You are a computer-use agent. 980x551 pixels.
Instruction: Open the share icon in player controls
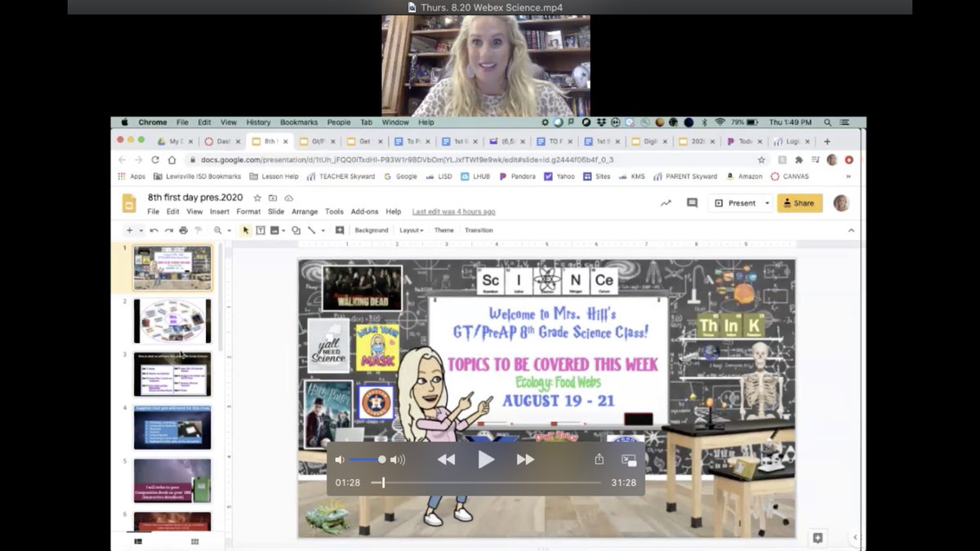[x=599, y=460]
